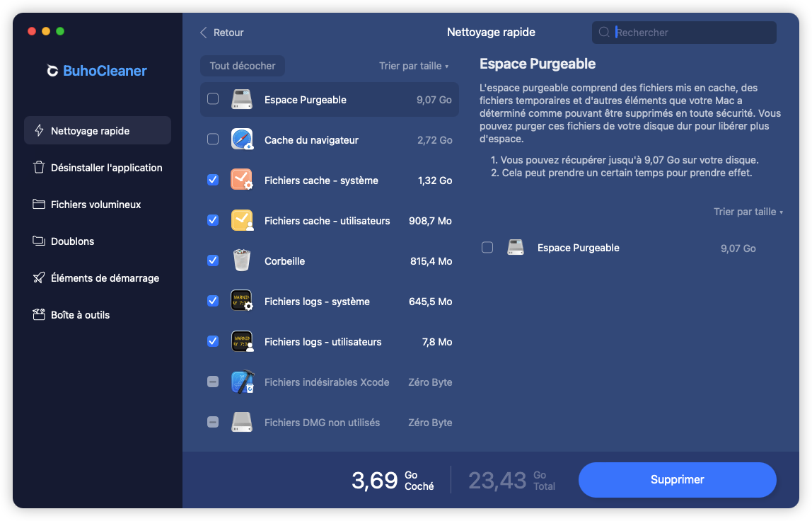Click the lightning bolt icon for Nettoyage rapide
This screenshot has width=812, height=521.
(39, 131)
